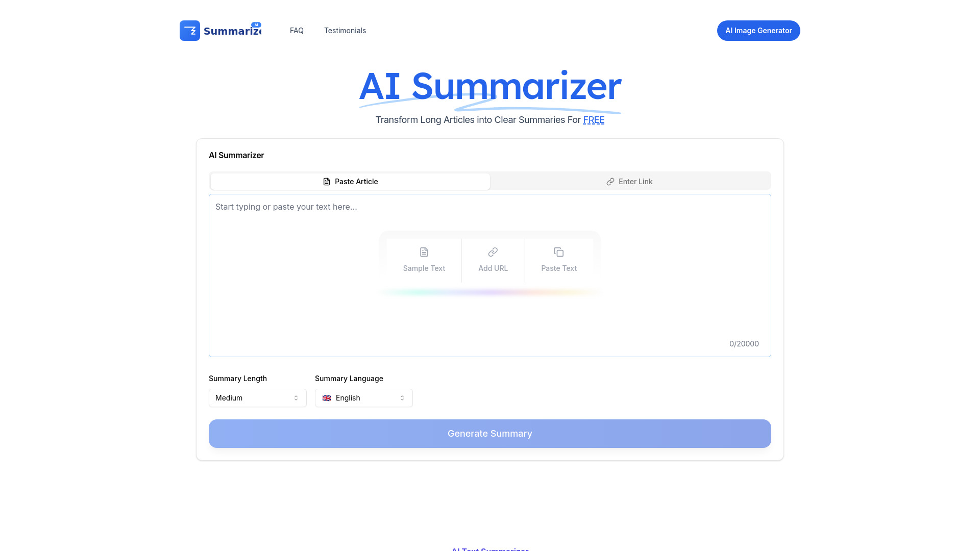The image size is (980, 551).
Task: Click the Generate Summary button
Action: click(x=489, y=433)
